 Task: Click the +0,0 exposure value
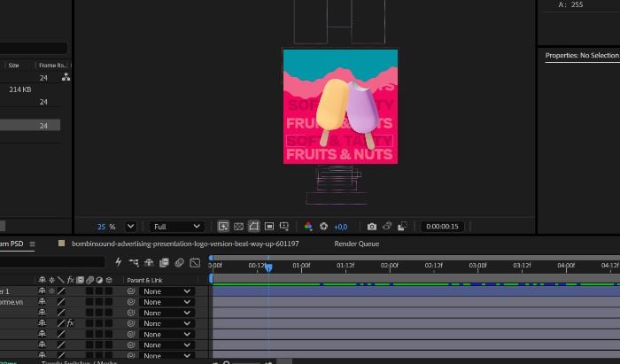click(340, 227)
